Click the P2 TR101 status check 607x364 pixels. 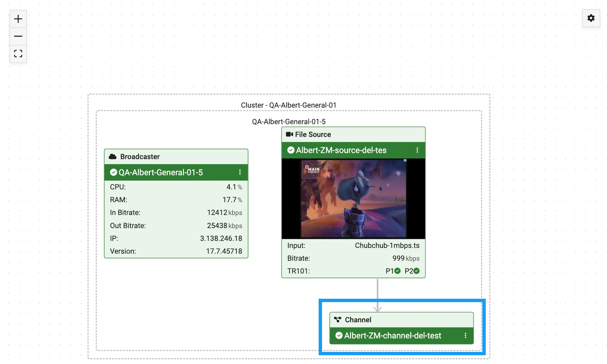point(417,271)
